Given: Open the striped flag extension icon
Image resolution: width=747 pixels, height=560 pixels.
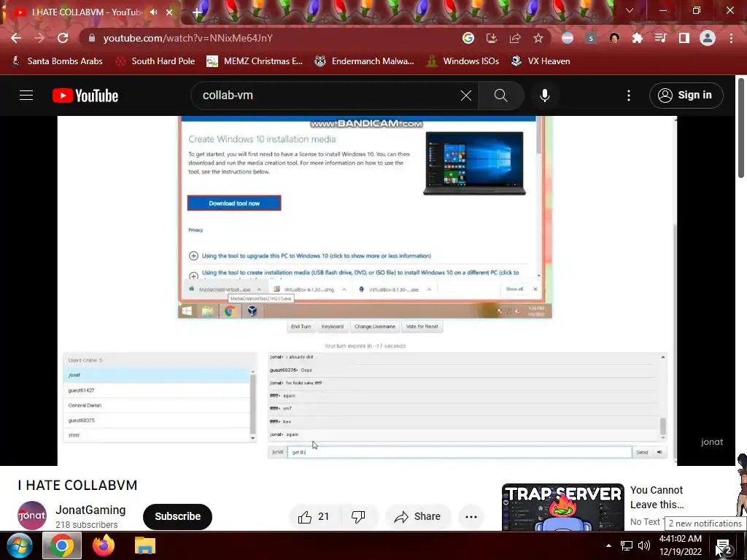Looking at the screenshot, I should point(568,38).
